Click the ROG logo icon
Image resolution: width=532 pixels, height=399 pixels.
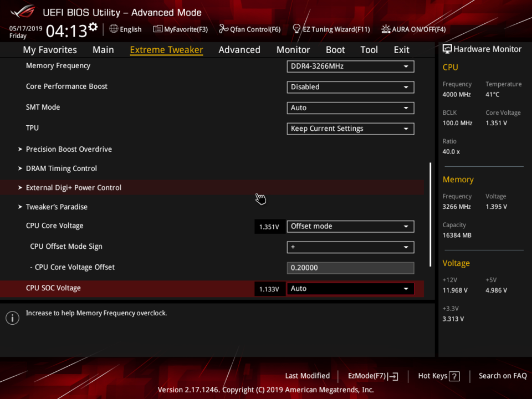coord(22,12)
